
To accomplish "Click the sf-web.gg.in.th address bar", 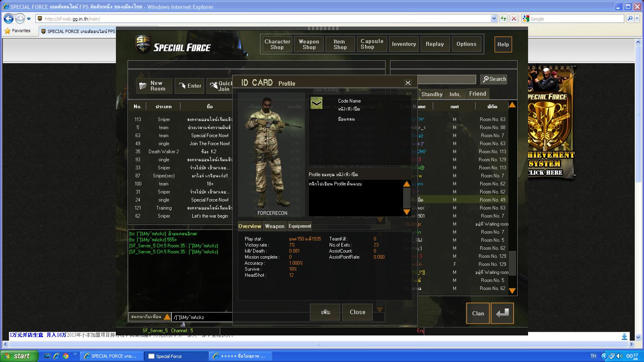I will point(264,19).
